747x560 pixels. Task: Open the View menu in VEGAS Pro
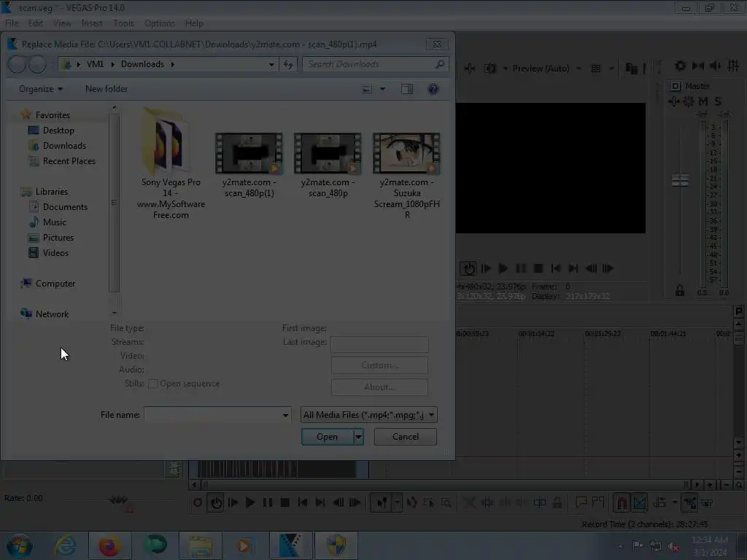[62, 23]
